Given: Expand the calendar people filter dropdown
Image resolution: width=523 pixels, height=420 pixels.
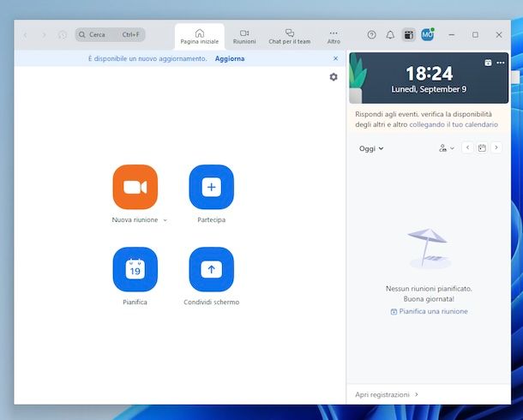Looking at the screenshot, I should (447, 148).
